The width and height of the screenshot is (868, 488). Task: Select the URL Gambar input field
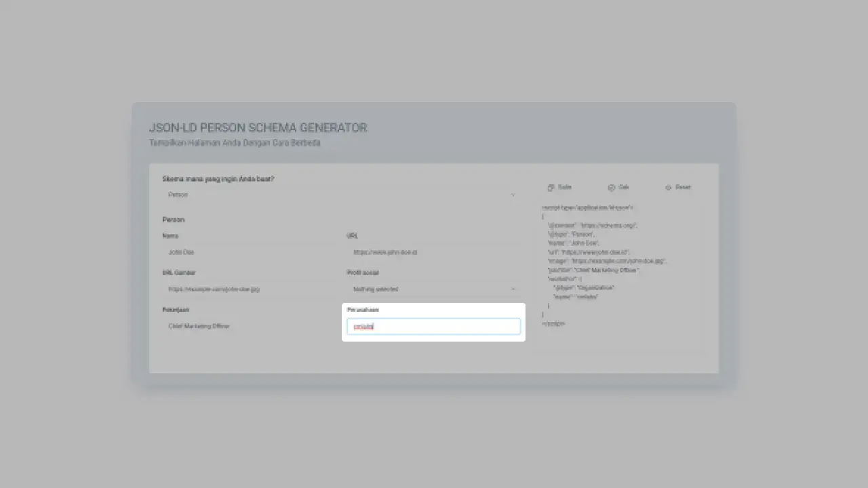point(249,289)
